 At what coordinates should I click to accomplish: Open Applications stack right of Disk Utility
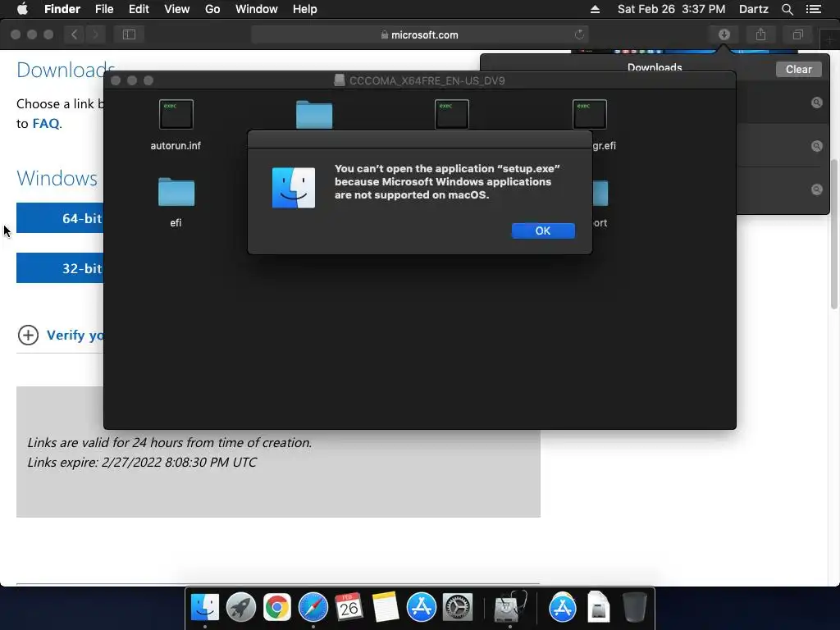click(563, 608)
